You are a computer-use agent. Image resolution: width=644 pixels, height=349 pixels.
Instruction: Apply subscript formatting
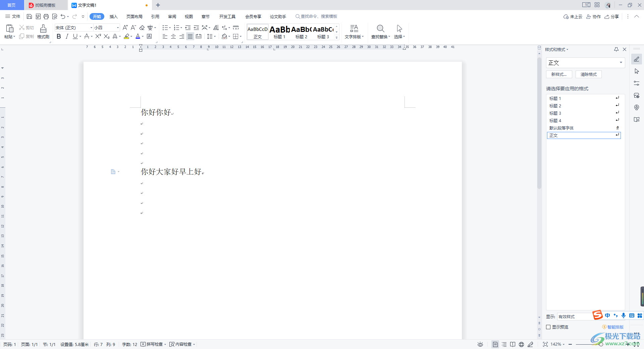(x=107, y=36)
